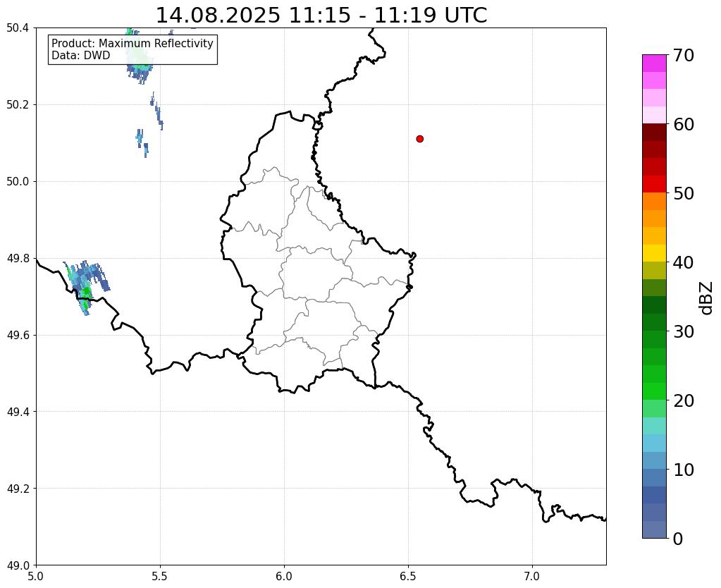
Task: Click the dBZ colorbar label
Action: coord(707,298)
